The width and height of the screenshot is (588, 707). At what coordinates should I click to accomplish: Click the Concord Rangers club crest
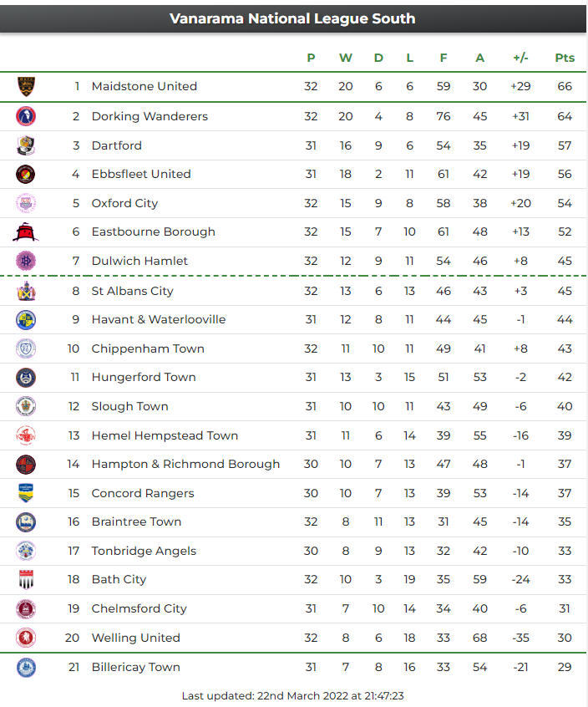coord(26,493)
